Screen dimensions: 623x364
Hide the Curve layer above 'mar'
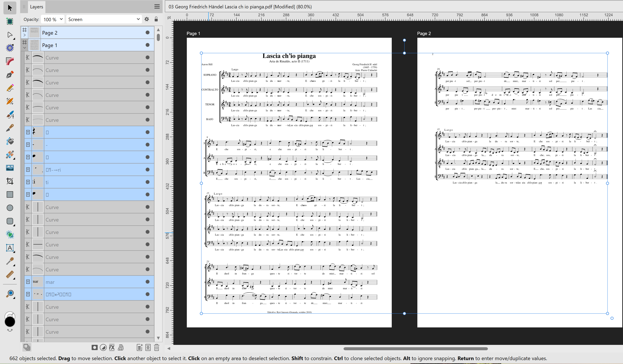[148, 269]
